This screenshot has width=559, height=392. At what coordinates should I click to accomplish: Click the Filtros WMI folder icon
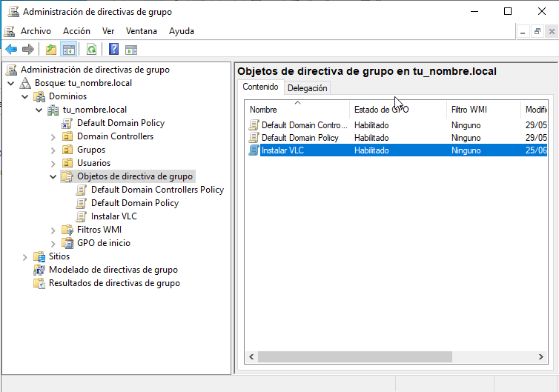coord(67,230)
